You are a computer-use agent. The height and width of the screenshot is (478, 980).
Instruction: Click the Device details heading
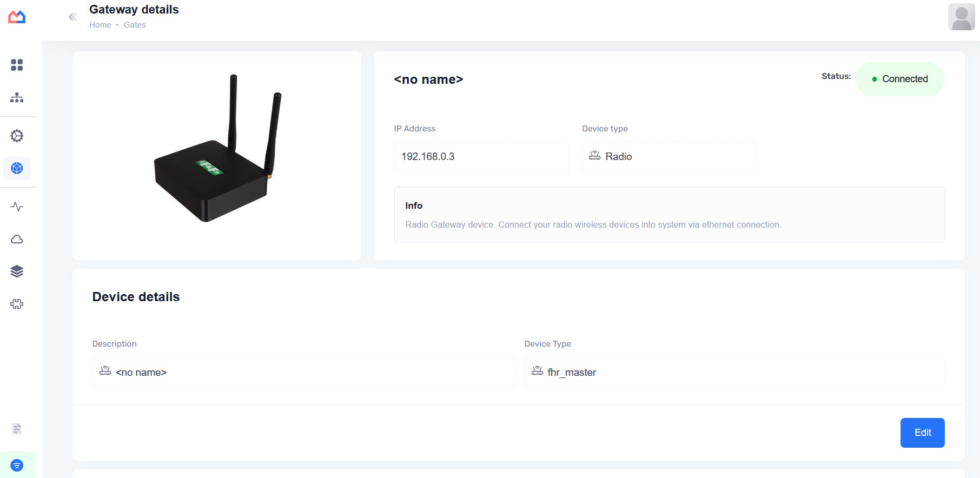coord(136,297)
